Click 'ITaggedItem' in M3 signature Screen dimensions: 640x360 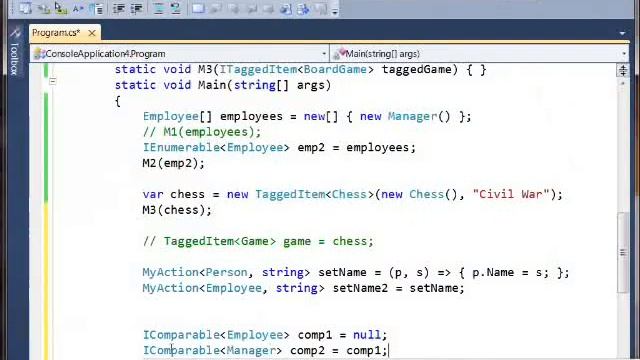click(x=258, y=69)
